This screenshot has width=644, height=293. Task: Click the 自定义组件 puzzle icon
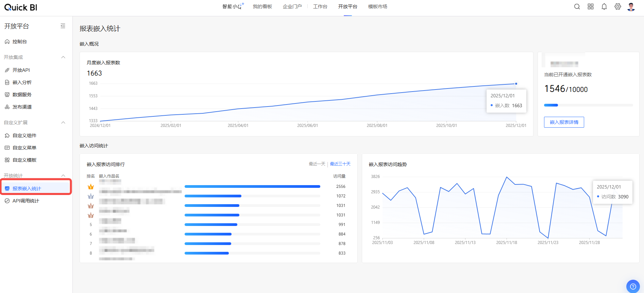7,135
